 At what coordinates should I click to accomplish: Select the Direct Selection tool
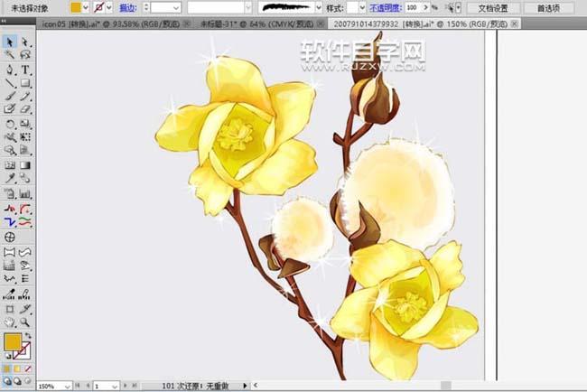point(25,42)
